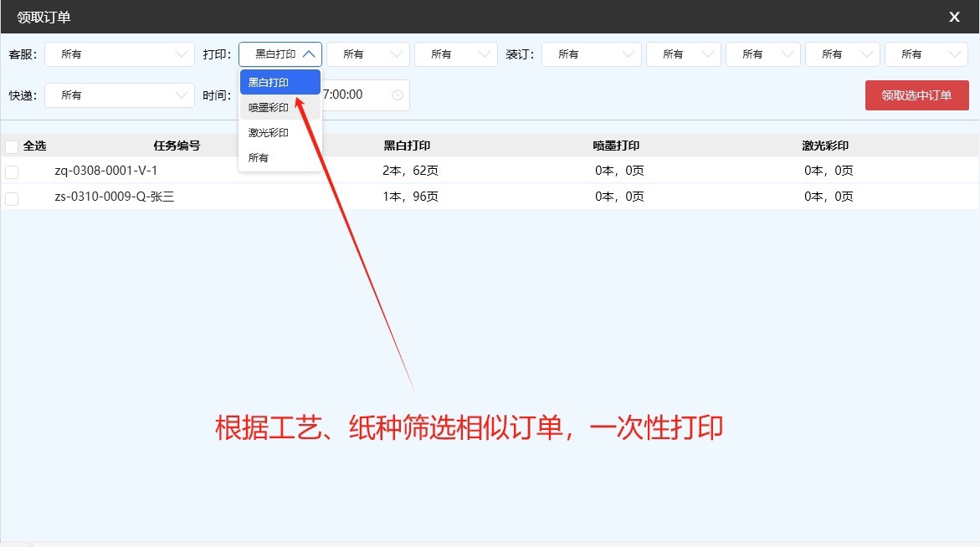The width and height of the screenshot is (980, 547).
Task: Open the second 打印 filter dropdown
Action: (x=368, y=54)
